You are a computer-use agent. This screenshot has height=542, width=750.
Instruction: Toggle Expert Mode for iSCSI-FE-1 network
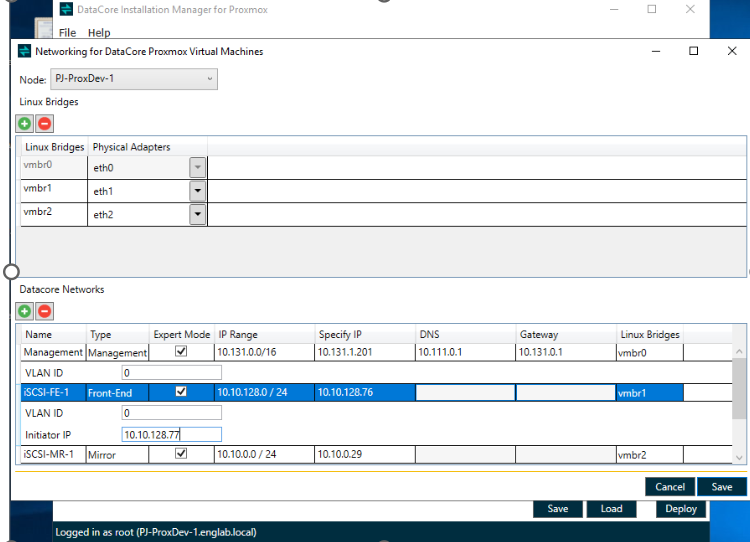coord(181,391)
